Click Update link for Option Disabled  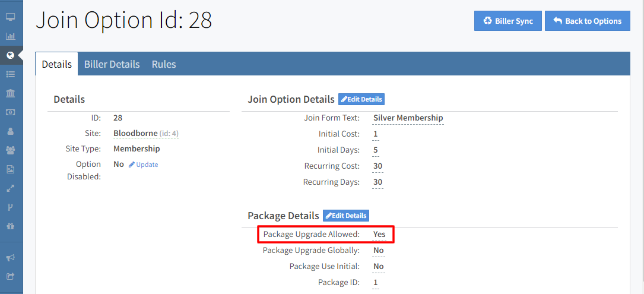click(x=144, y=165)
